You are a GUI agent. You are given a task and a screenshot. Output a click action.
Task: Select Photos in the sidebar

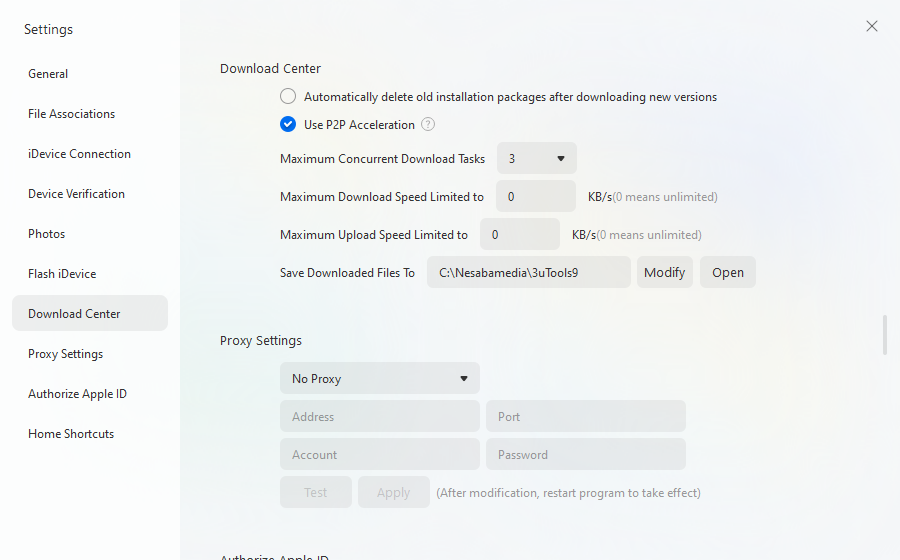coord(46,234)
